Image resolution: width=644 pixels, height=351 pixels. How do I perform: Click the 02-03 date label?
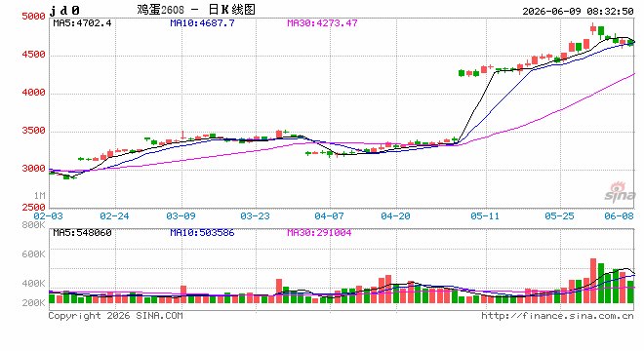(49, 215)
